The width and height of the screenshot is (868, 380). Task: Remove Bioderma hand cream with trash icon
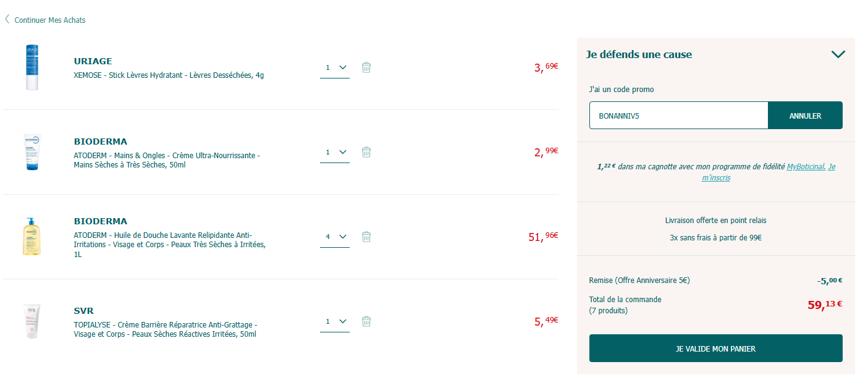[366, 152]
